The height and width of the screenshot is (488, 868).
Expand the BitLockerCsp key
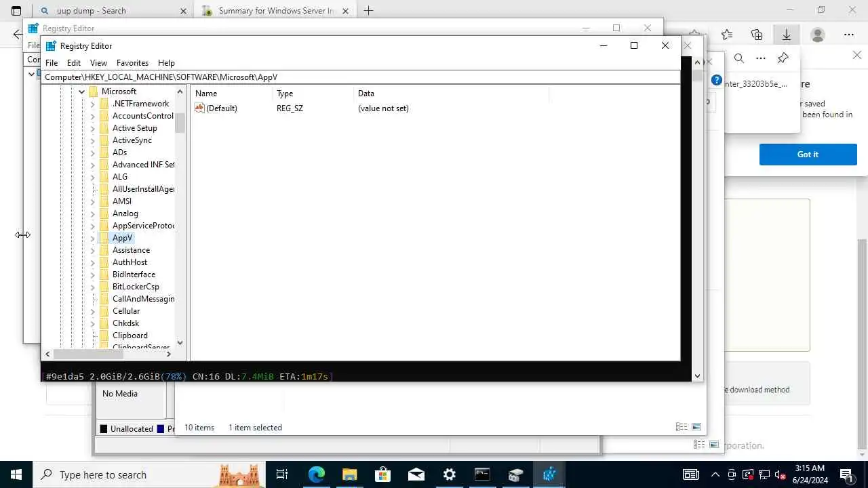point(93,287)
